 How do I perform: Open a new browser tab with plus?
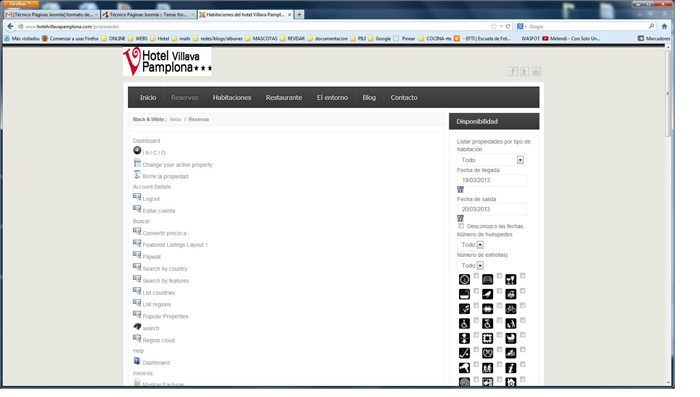(x=299, y=15)
